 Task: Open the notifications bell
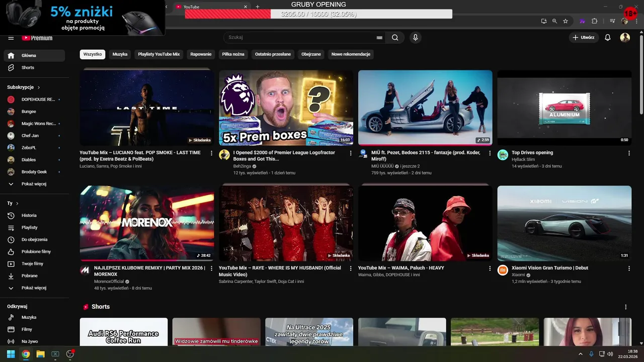[608, 37]
